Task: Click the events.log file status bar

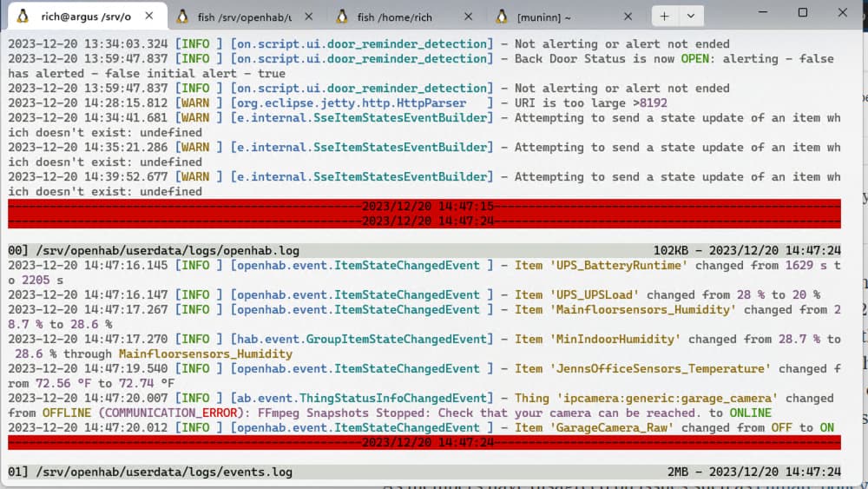Action: coord(424,472)
